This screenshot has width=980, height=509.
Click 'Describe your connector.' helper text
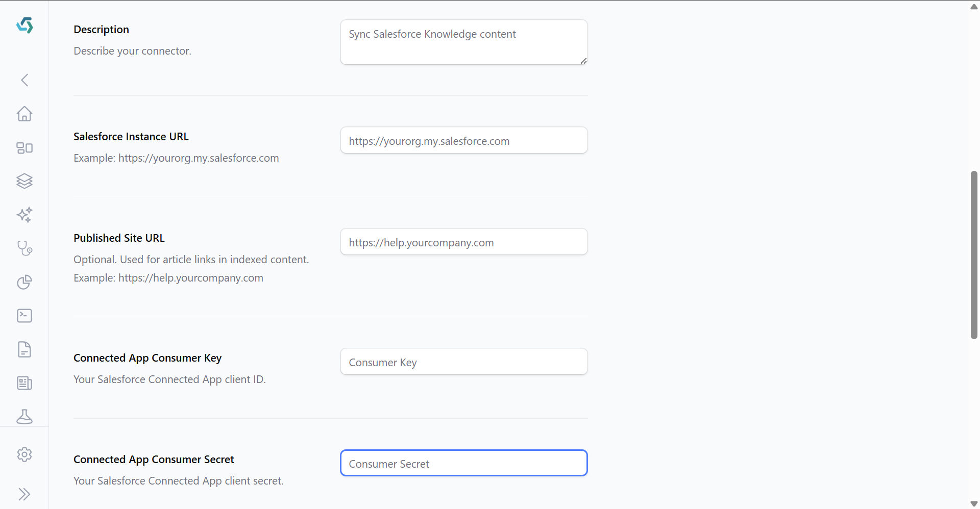[x=133, y=51]
